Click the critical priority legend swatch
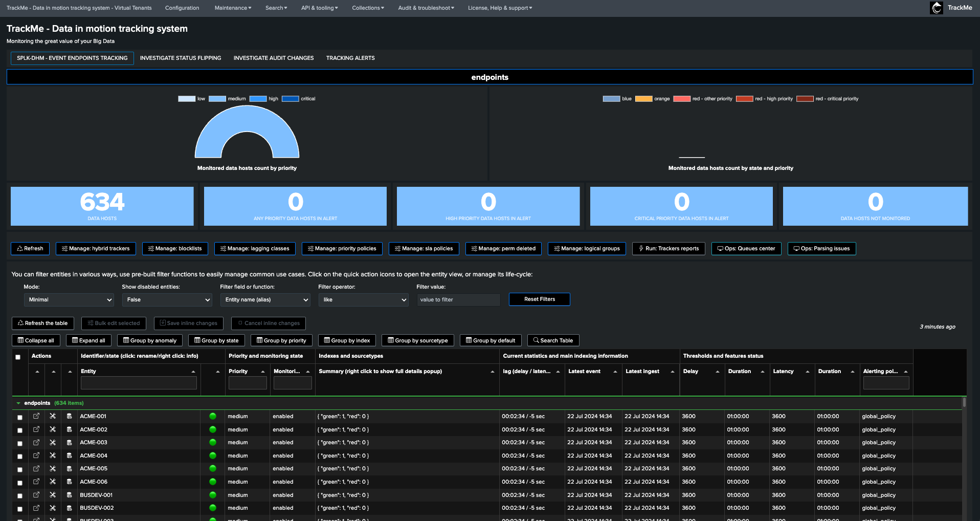The width and height of the screenshot is (980, 521). click(290, 99)
